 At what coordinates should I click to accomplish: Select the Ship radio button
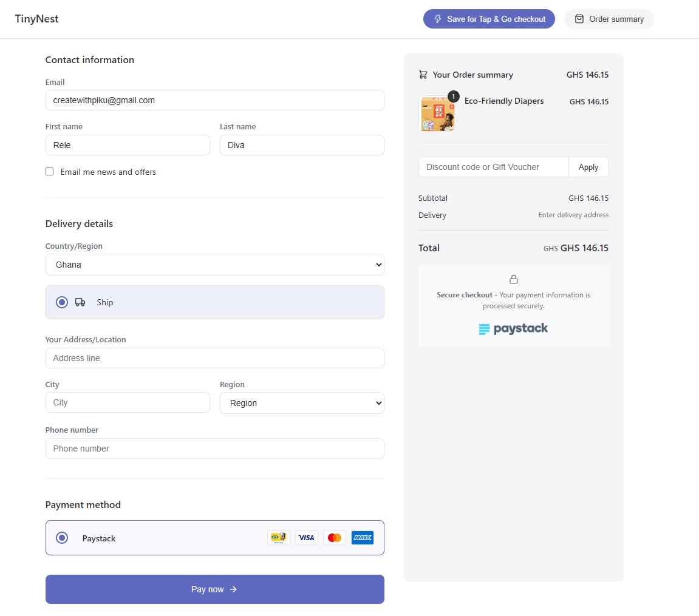(62, 302)
